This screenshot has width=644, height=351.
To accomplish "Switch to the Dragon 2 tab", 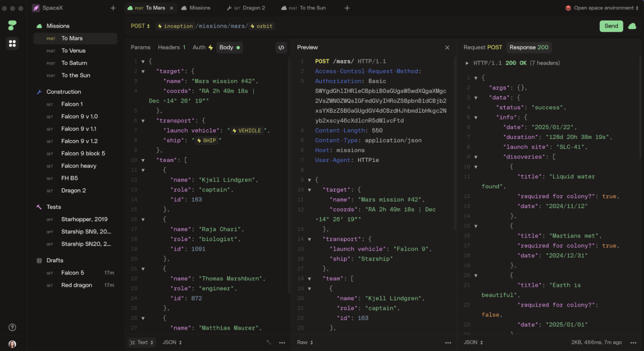I will point(246,8).
